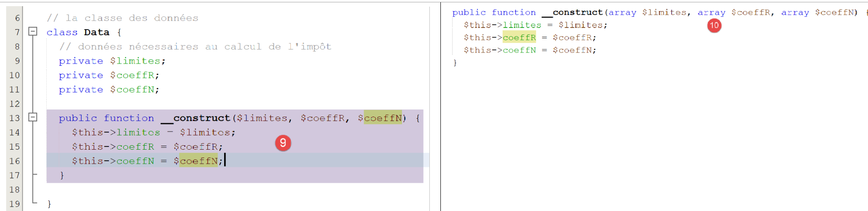Image resolution: width=868 pixels, height=211 pixels.
Task: Click the red badge numbered 9
Action: click(283, 143)
